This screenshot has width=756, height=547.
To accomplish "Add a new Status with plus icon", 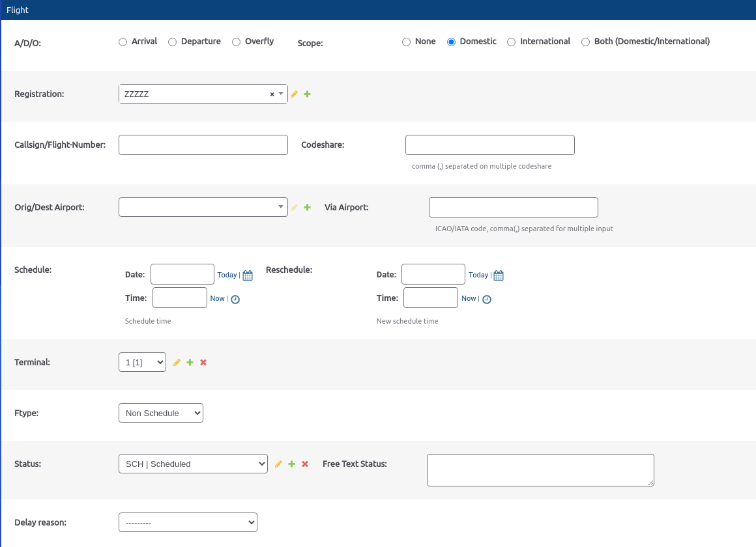I will [x=292, y=464].
